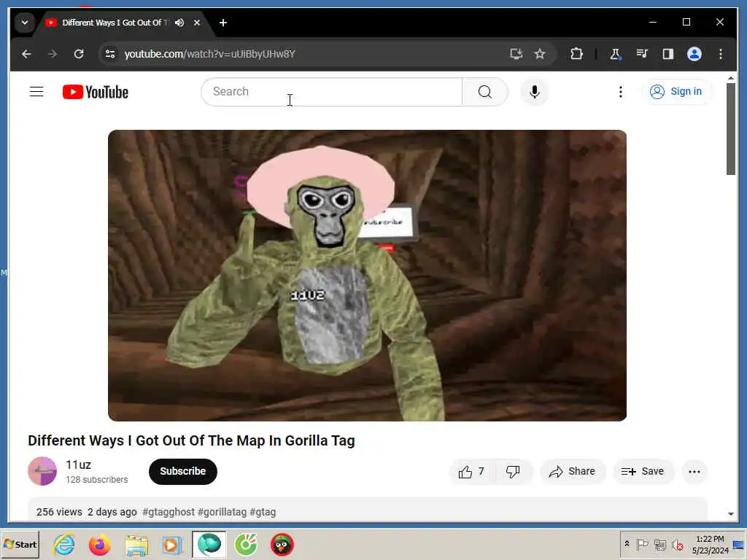
Task: Click the Sign in button
Action: [x=676, y=91]
